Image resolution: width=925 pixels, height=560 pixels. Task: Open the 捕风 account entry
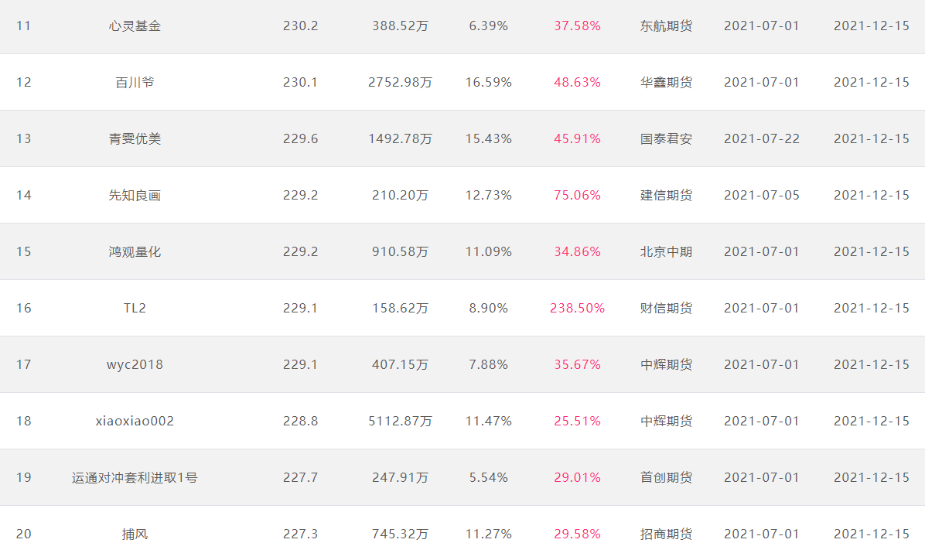coord(135,534)
